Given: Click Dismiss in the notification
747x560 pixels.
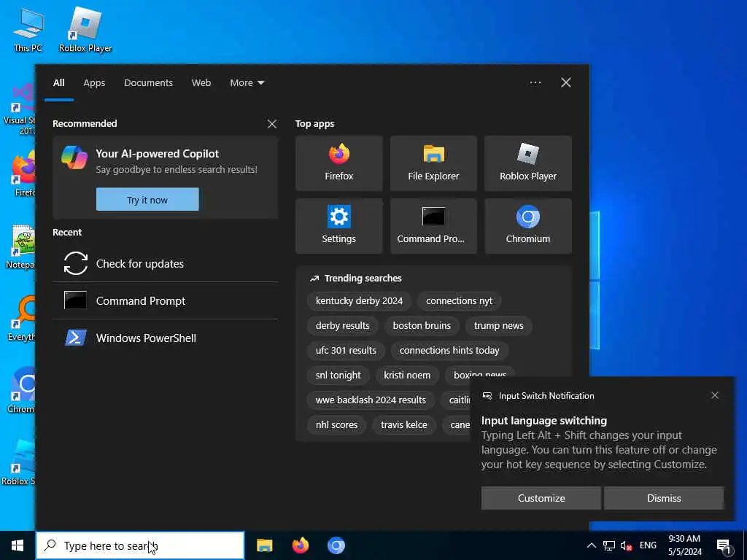Looking at the screenshot, I should [x=664, y=498].
